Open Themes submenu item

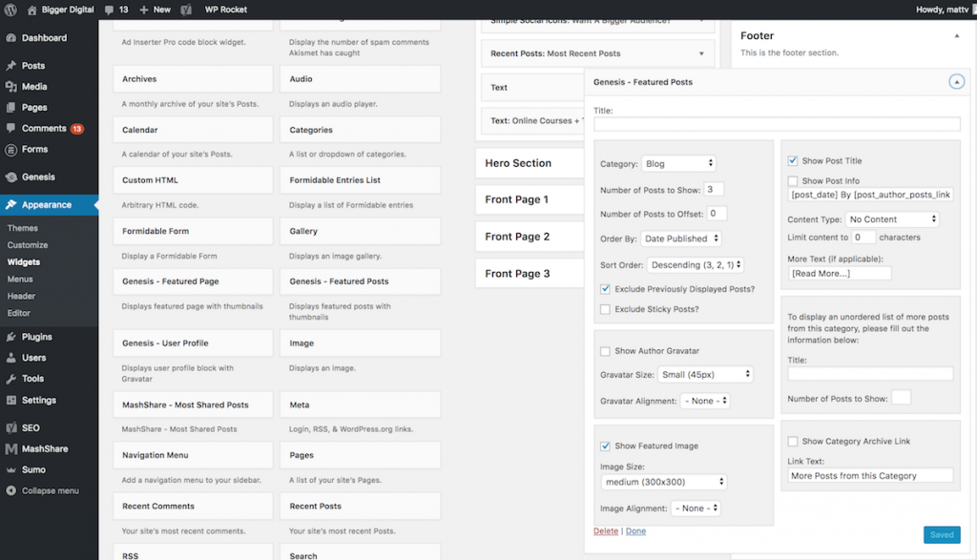click(23, 228)
